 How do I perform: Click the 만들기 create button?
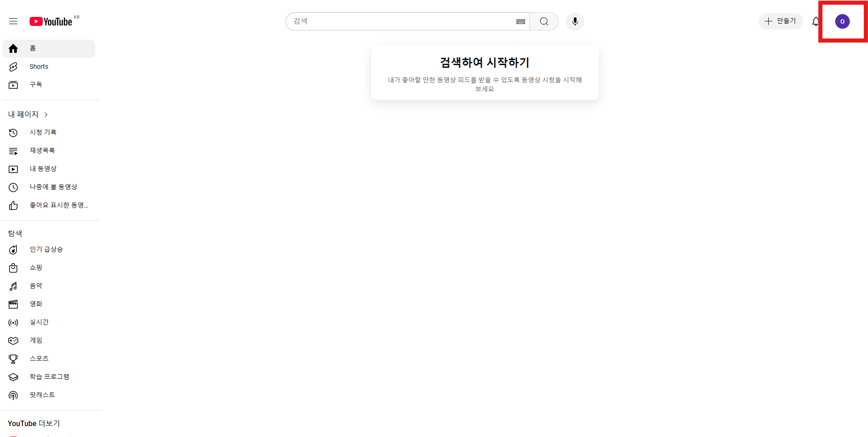781,21
